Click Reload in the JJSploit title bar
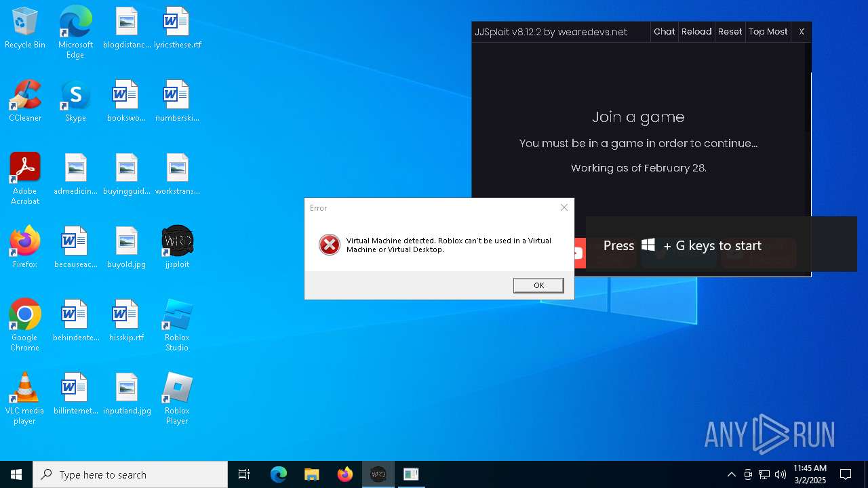 pos(696,32)
